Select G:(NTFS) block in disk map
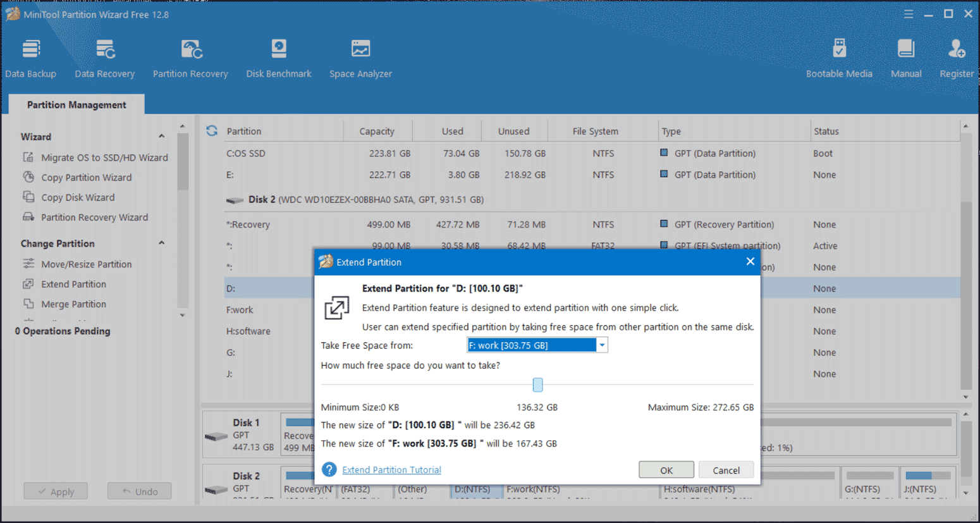980x523 pixels. 870,483
